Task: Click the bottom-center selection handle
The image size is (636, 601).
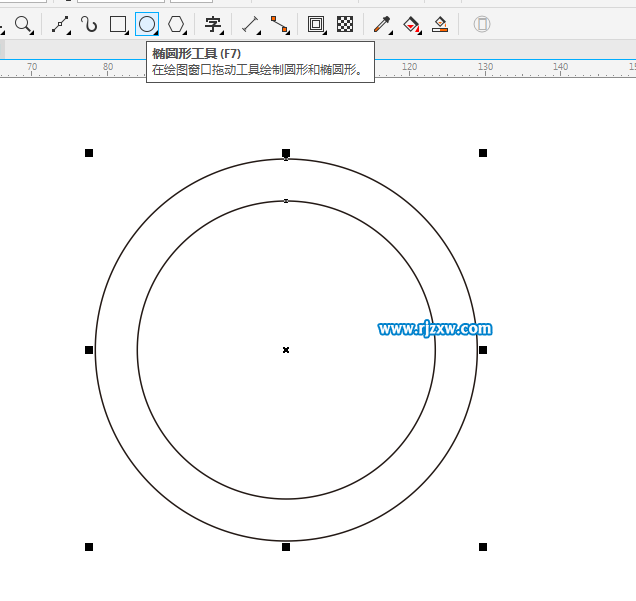Action: coord(286,547)
